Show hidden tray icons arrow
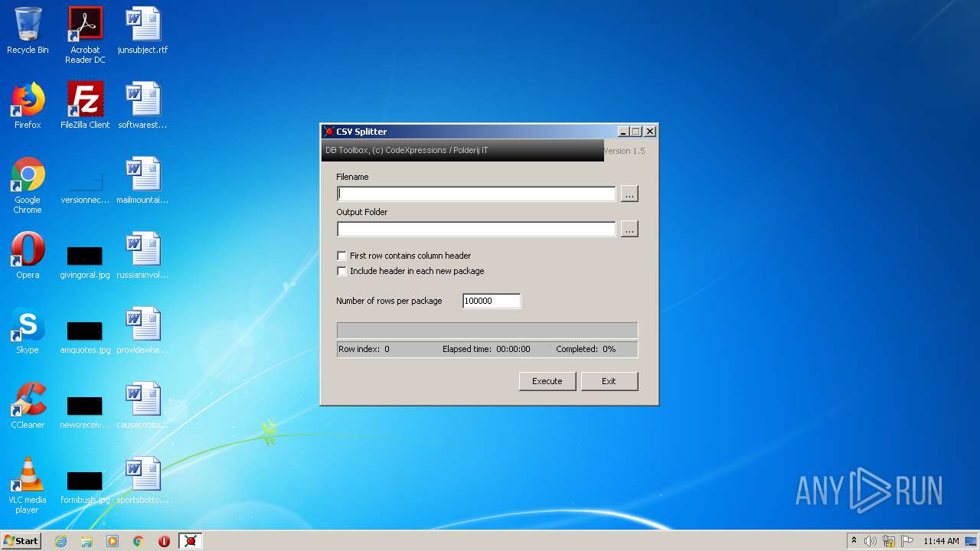Viewport: 980px width, 551px height. click(x=854, y=541)
